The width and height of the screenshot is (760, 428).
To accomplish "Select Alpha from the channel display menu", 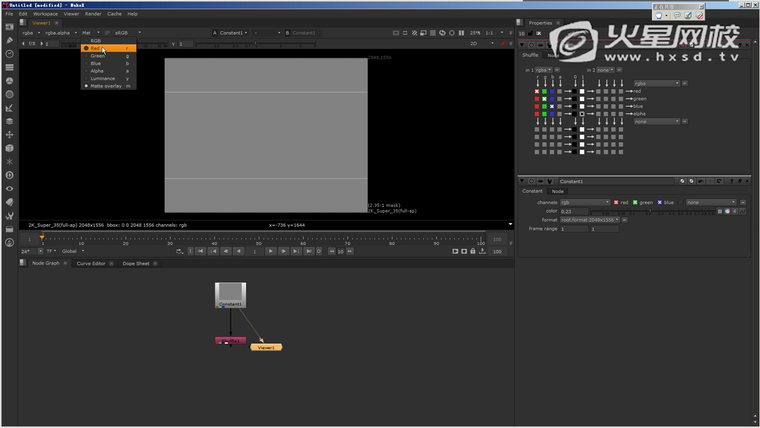I will pos(97,71).
